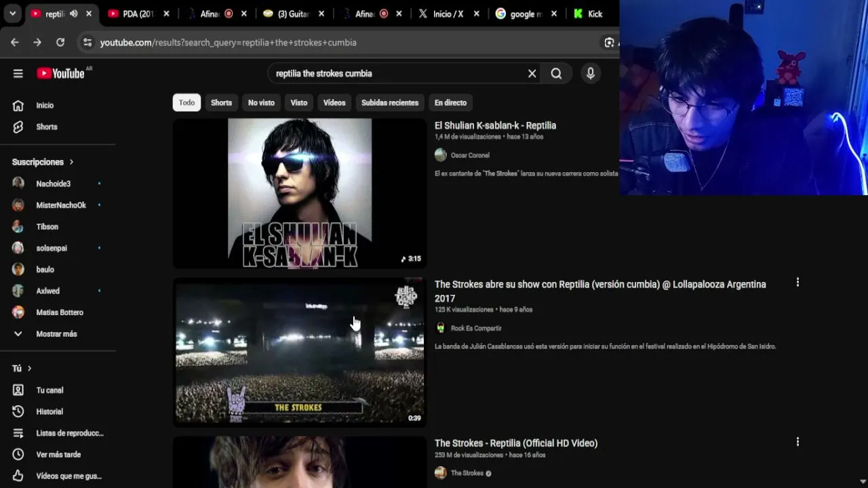Click the page scrollbar down arrow
Viewport: 868px width, 488px height.
863,482
